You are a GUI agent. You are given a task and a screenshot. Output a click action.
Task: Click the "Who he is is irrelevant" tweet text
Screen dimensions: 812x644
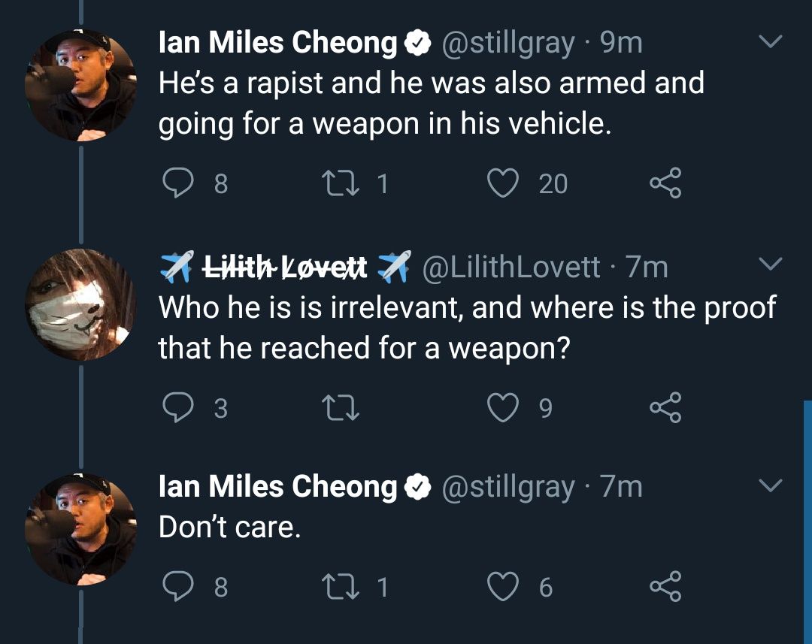point(466,326)
